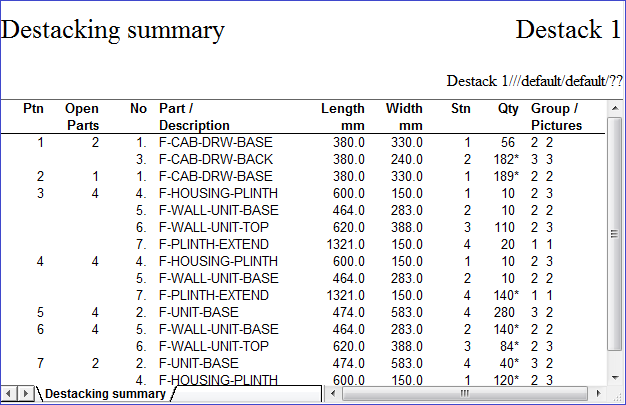The width and height of the screenshot is (626, 405).
Task: Click the Group / Pictures column header
Action: [x=556, y=116]
